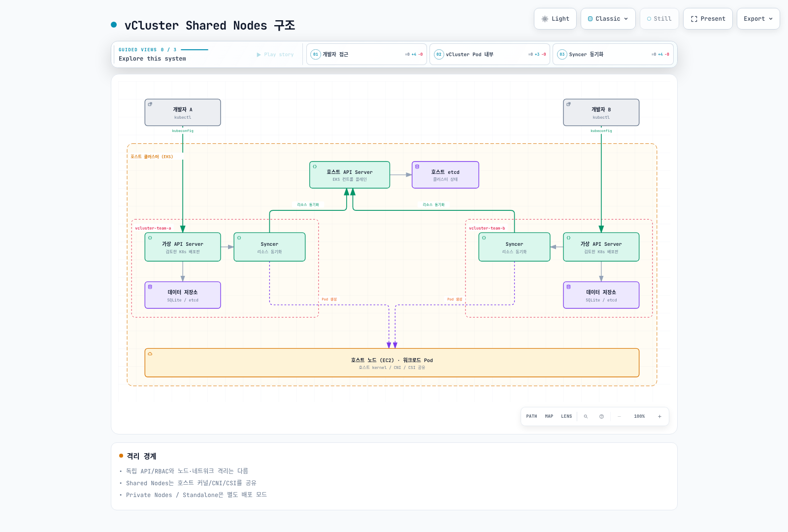Click external icon on 개발자 B node
This screenshot has height=532, width=788.
click(569, 104)
